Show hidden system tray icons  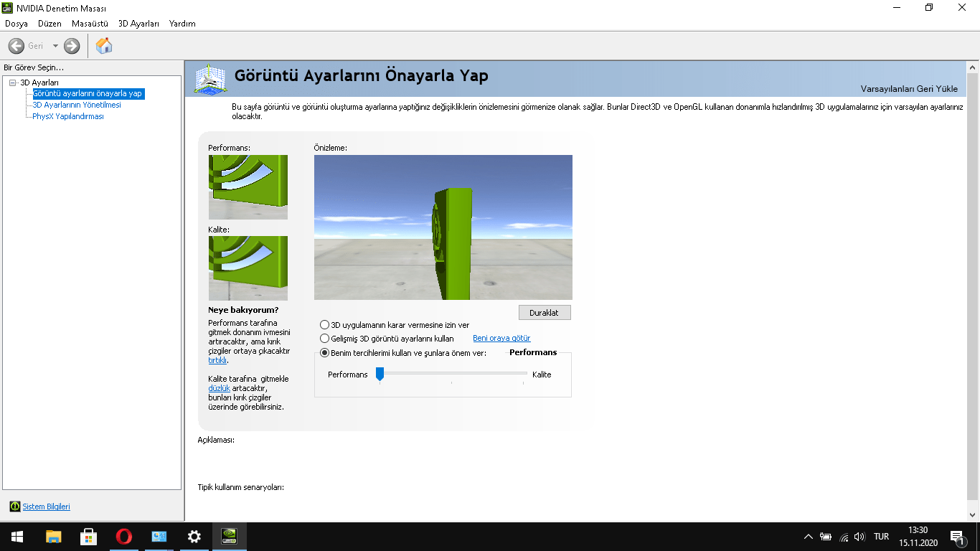(x=809, y=537)
